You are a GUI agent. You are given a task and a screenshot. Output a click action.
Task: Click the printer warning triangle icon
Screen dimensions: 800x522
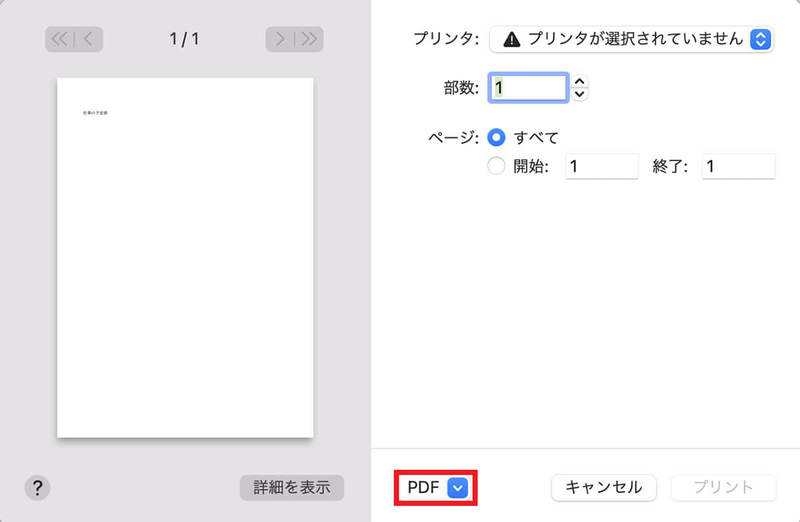click(512, 39)
